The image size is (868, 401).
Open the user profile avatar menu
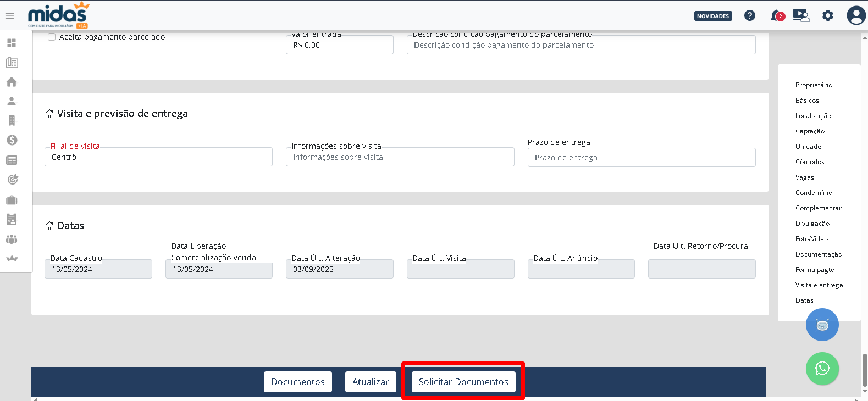(855, 15)
